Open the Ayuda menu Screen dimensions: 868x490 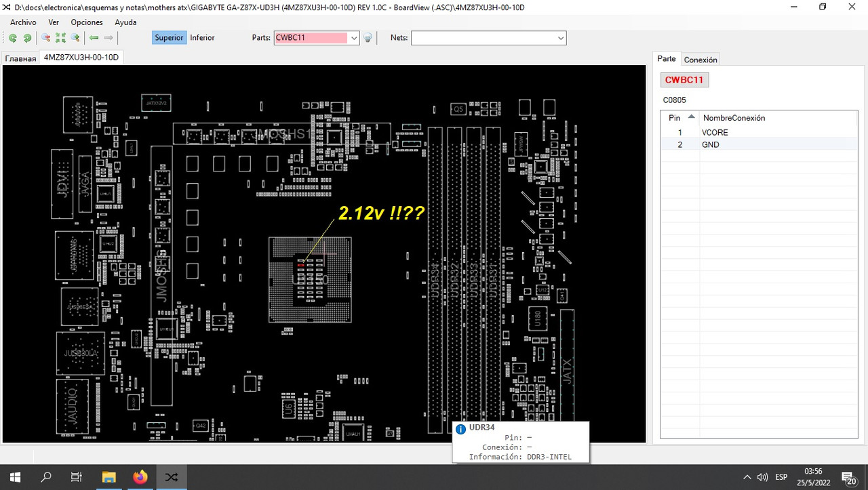tap(125, 22)
